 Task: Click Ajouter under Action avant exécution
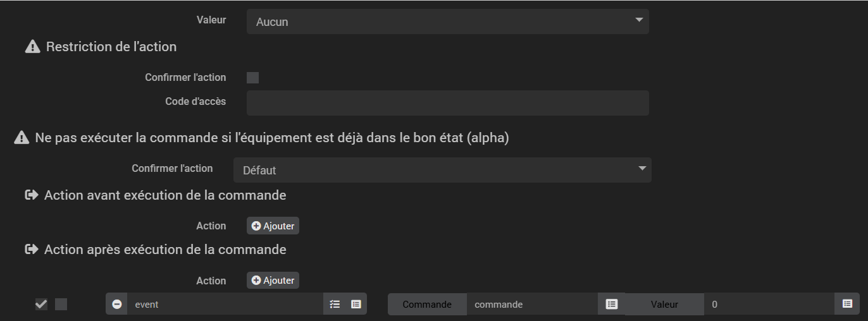[273, 226]
